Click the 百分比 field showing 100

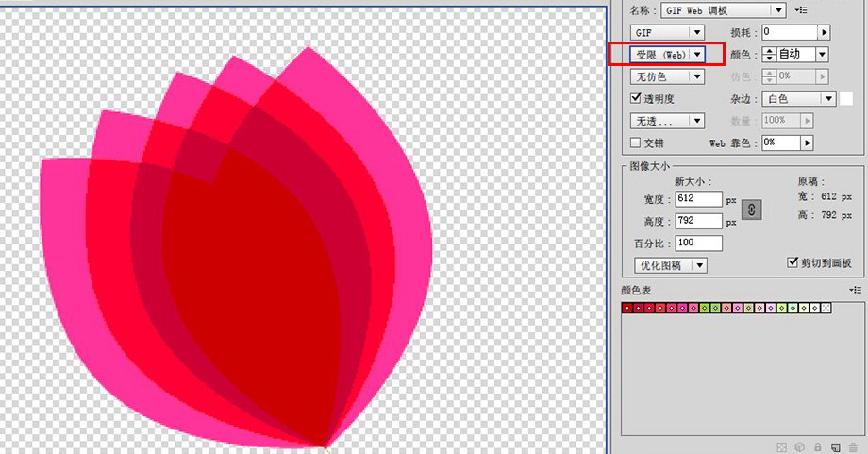pos(698,243)
